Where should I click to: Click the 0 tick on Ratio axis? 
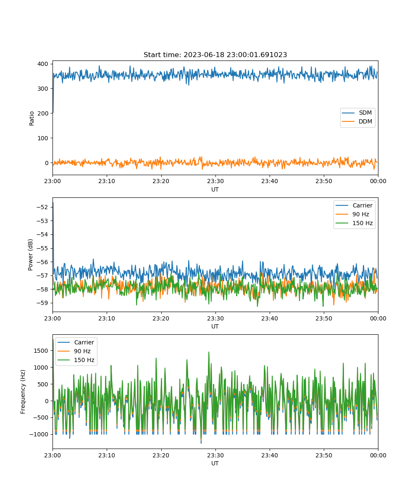[47, 163]
